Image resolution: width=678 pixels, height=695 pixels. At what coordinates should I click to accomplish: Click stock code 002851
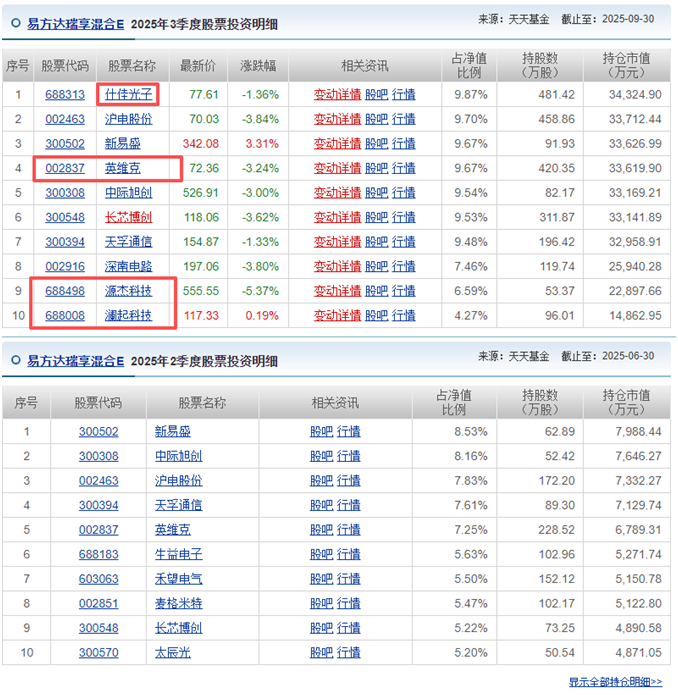click(98, 603)
